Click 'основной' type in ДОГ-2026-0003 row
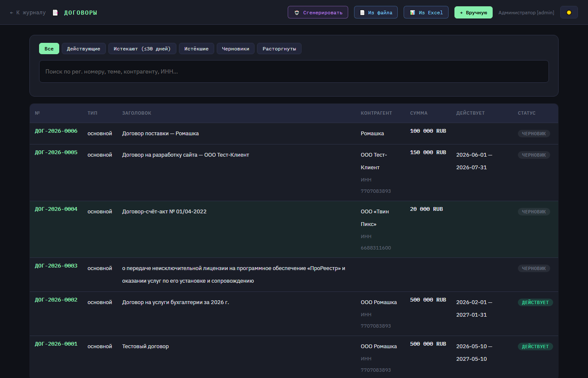 (100, 268)
